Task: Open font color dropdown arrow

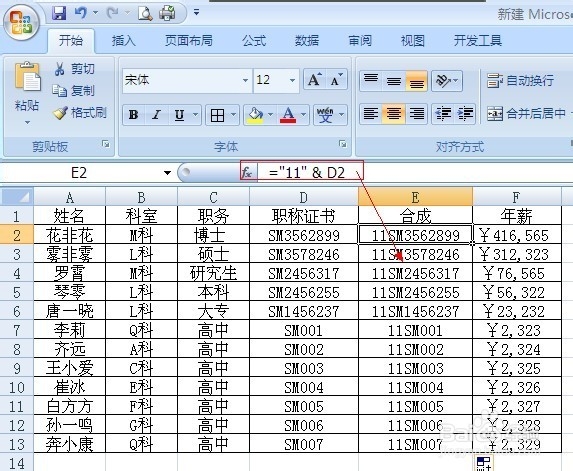Action: pyautogui.click(x=303, y=115)
